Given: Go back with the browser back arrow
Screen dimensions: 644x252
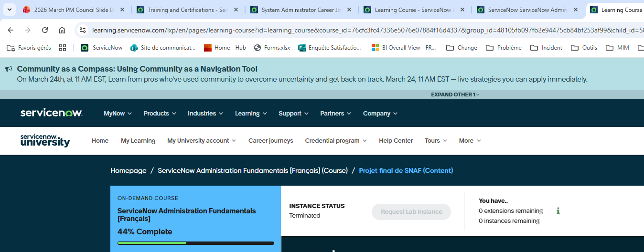Looking at the screenshot, I should 11,30.
